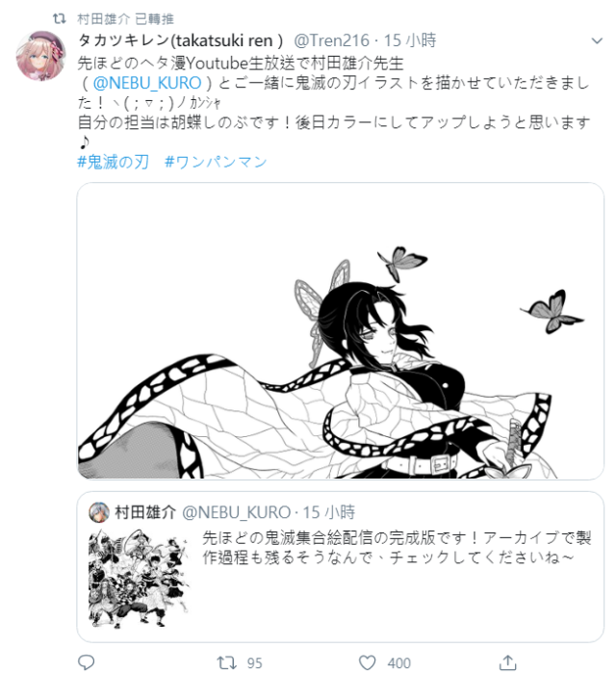Open the share upload icon
616x674 pixels.
point(507,662)
